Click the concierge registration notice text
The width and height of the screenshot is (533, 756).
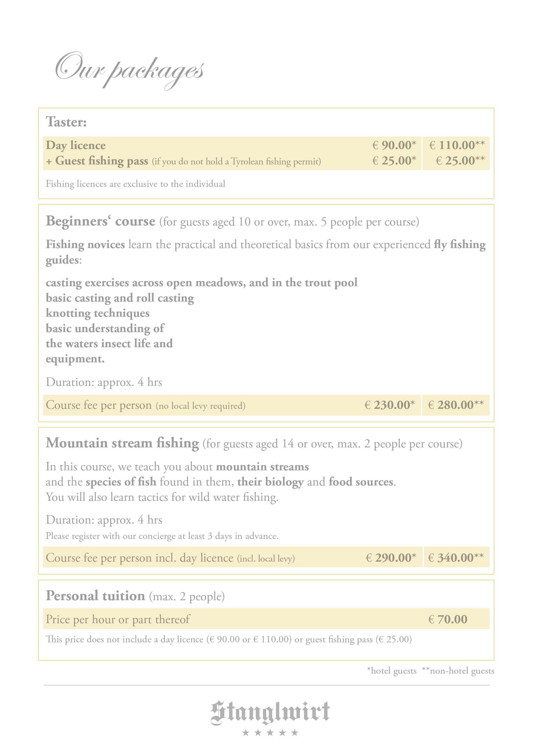tap(162, 536)
